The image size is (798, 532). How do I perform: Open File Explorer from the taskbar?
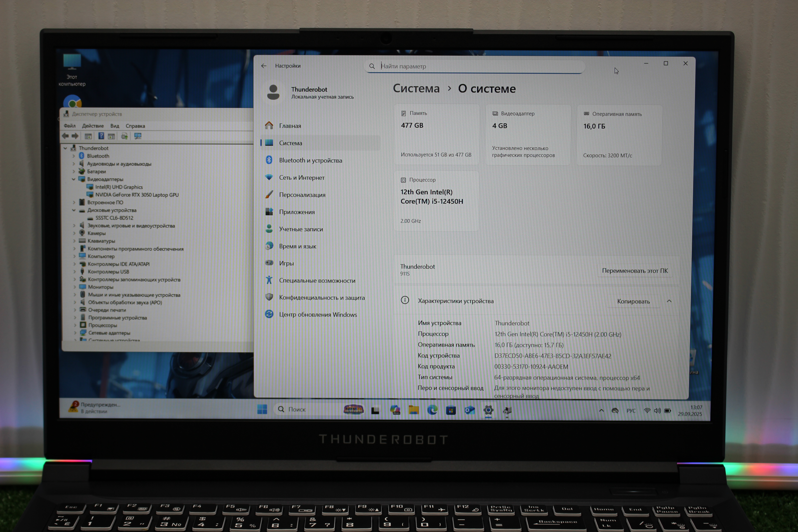[414, 410]
